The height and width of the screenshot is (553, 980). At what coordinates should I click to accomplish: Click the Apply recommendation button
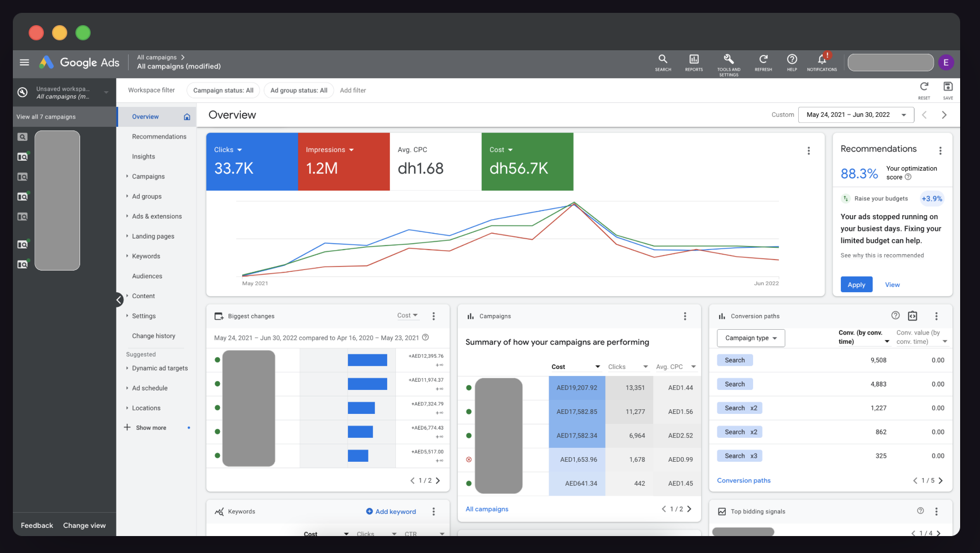coord(857,284)
